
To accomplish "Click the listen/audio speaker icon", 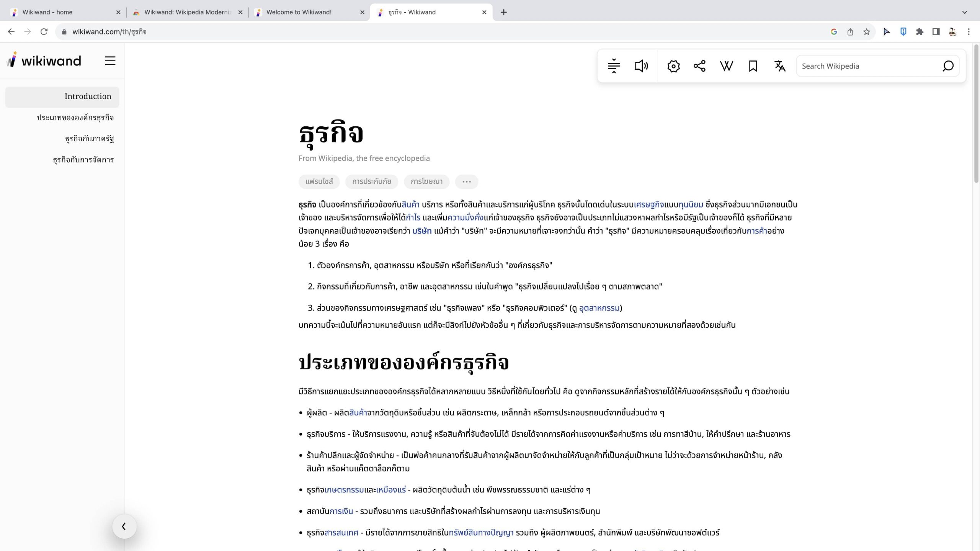I will (x=641, y=66).
